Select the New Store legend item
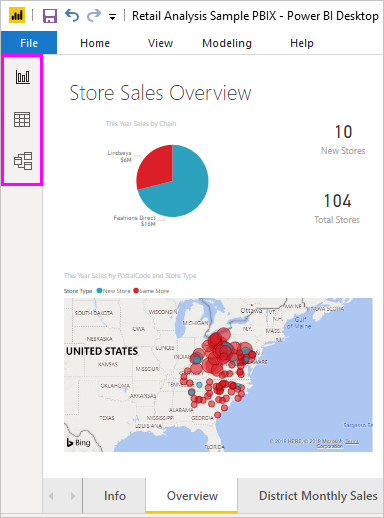This screenshot has width=384, height=518. click(x=113, y=291)
